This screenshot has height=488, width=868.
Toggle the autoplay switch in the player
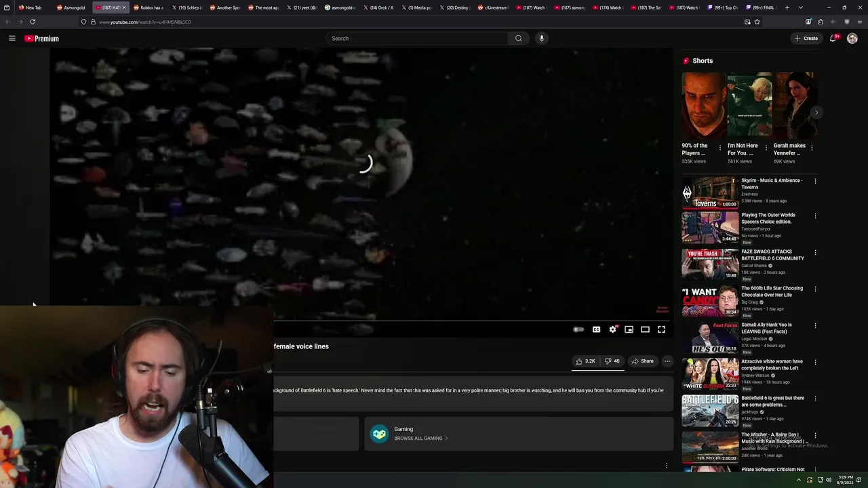coord(578,329)
